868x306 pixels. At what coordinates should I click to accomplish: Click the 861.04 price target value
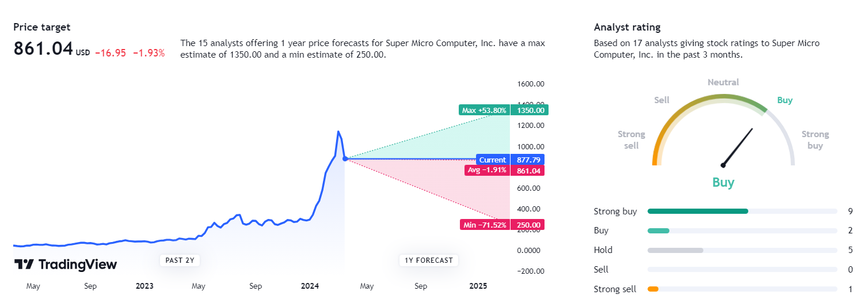point(43,49)
